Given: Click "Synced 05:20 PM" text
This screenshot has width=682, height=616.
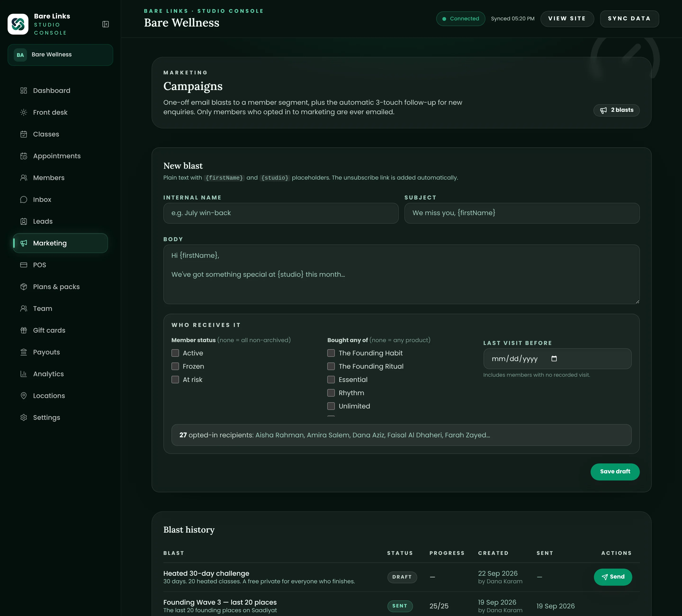Looking at the screenshot, I should 512,19.
